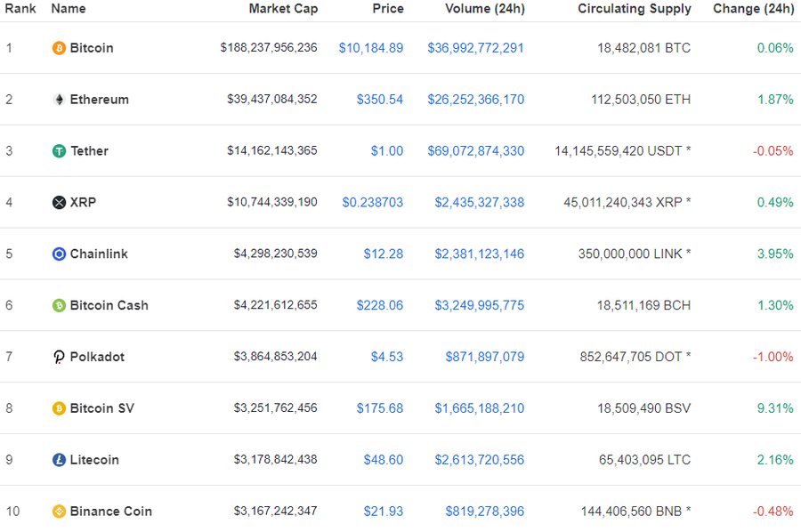Viewport: 801px width, 532px height.
Task: Open the Chainlink name link
Action: [99, 254]
